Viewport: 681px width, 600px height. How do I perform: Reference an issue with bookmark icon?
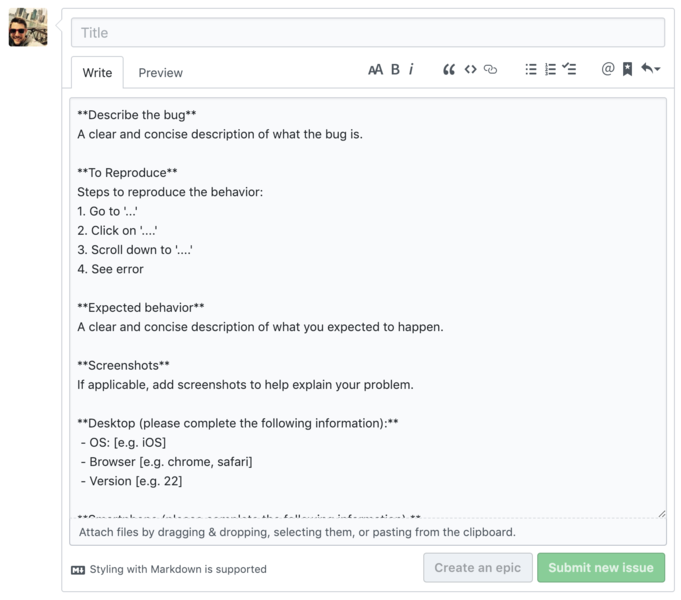[628, 69]
